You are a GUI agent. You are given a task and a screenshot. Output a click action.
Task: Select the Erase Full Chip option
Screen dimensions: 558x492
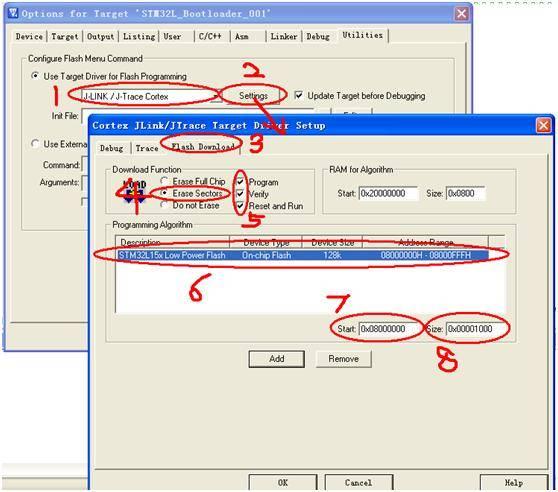pos(164,181)
